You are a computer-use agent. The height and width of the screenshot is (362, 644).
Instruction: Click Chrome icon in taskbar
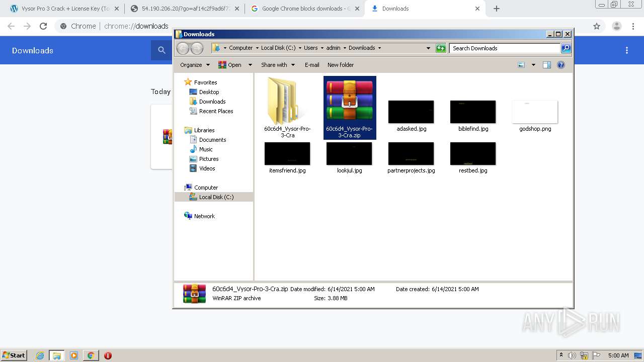point(91,355)
